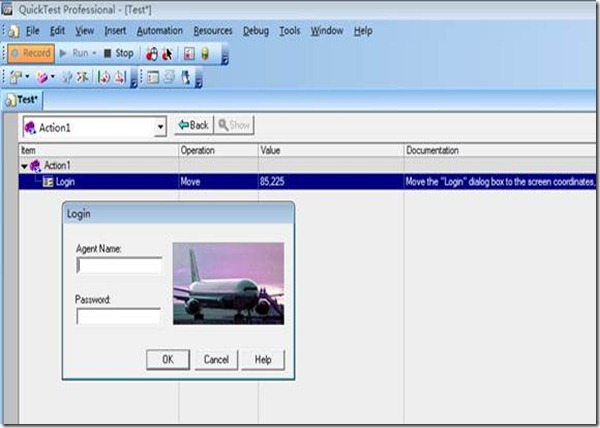Click the End Transaction icon
Screen dimensions: 600x428
(x=120, y=77)
